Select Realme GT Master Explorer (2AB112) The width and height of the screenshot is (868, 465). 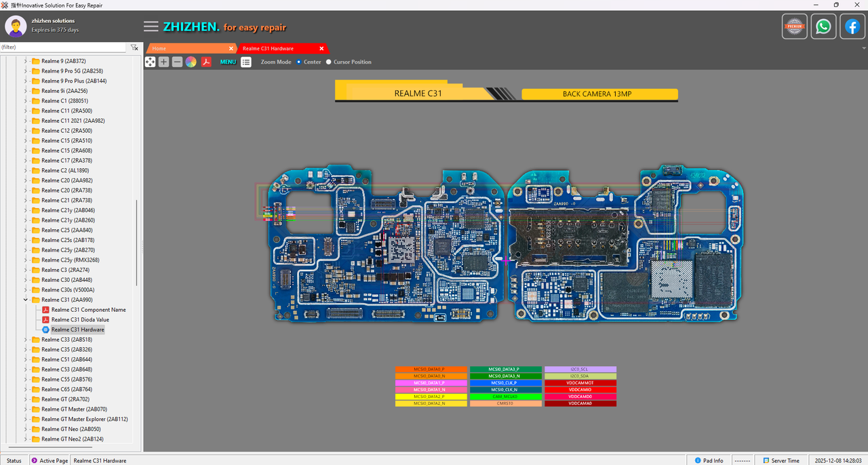(84, 419)
